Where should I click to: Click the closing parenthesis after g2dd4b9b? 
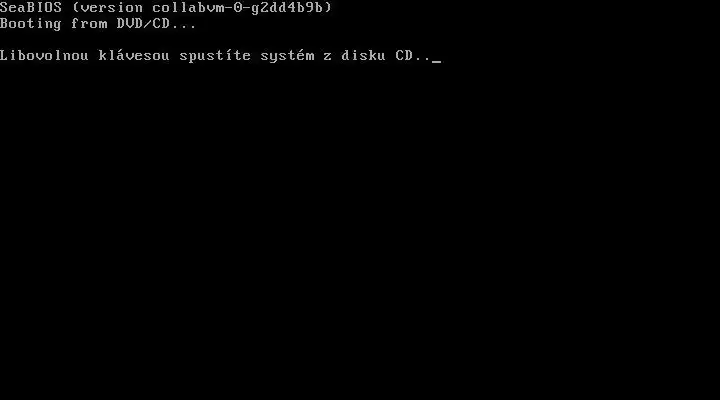tap(328, 7)
